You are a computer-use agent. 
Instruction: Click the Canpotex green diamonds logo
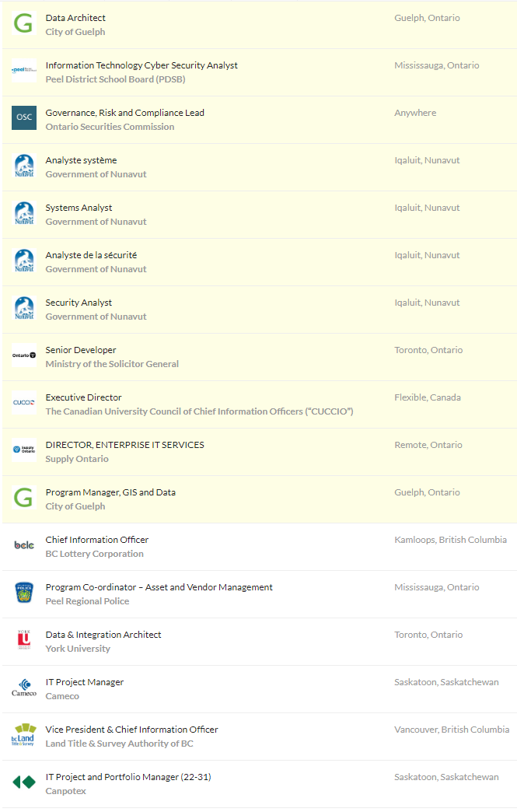(x=24, y=783)
